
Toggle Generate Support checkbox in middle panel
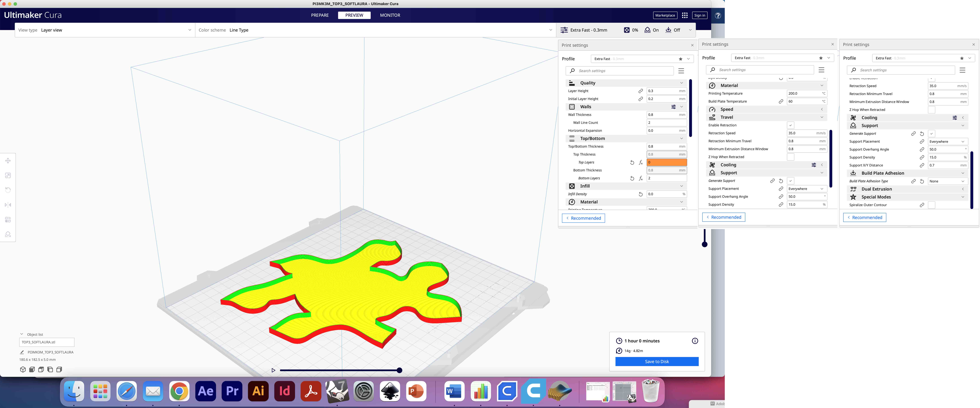(x=791, y=181)
